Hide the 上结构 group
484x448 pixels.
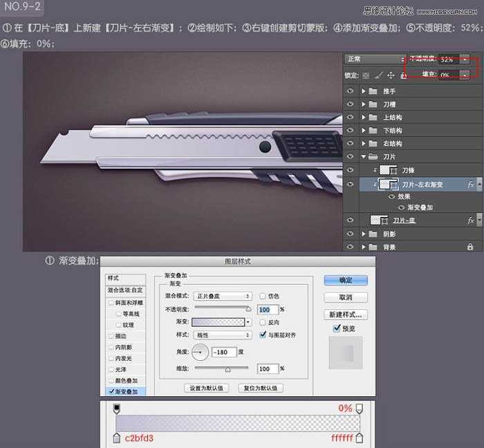350,117
